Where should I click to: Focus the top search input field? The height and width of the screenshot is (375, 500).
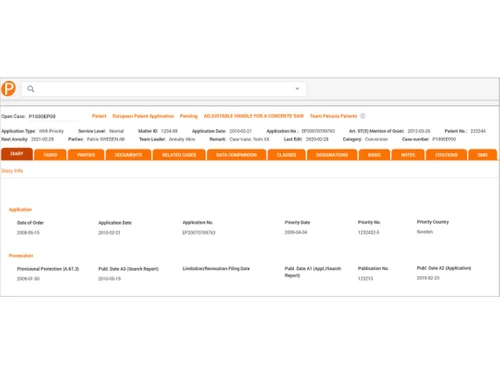tap(164, 89)
